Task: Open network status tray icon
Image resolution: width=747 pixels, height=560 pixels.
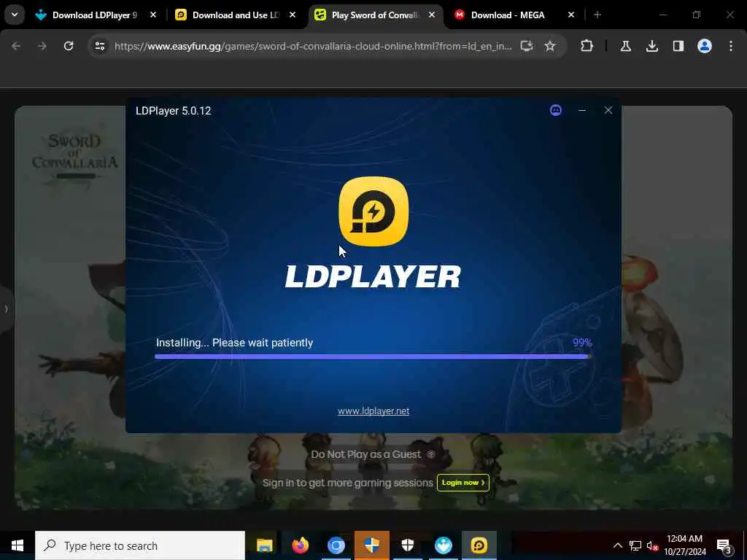Action: pyautogui.click(x=635, y=545)
